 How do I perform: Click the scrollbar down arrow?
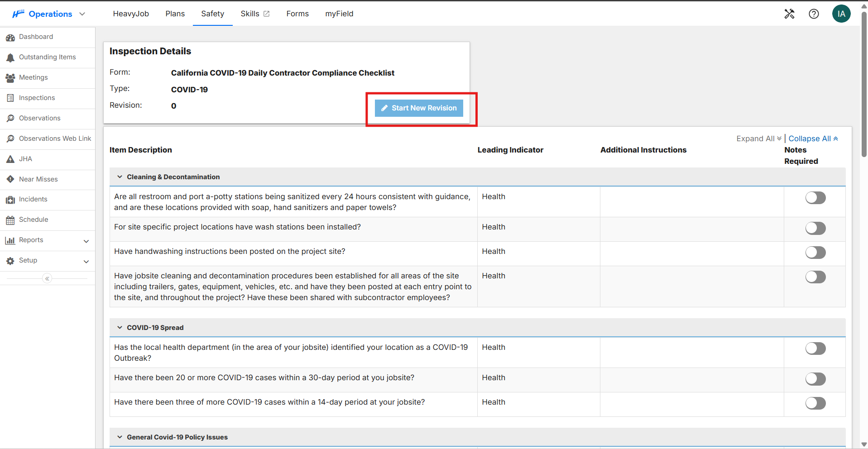[864, 444]
